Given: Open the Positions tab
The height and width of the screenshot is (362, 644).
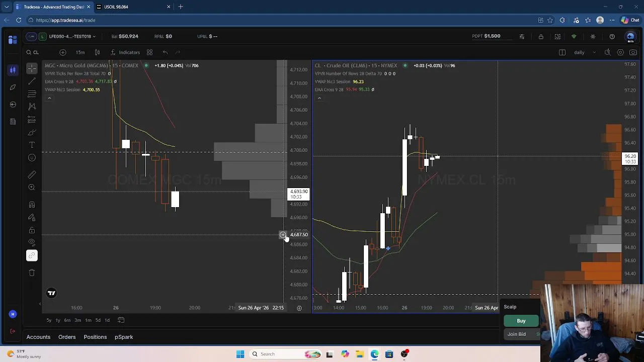Looking at the screenshot, I should [95, 337].
